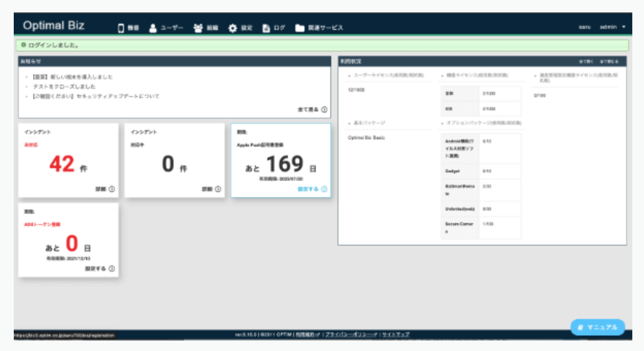644x351 pixels.
Task: Open the 設定 (Settings) gear menu
Action: tap(241, 28)
